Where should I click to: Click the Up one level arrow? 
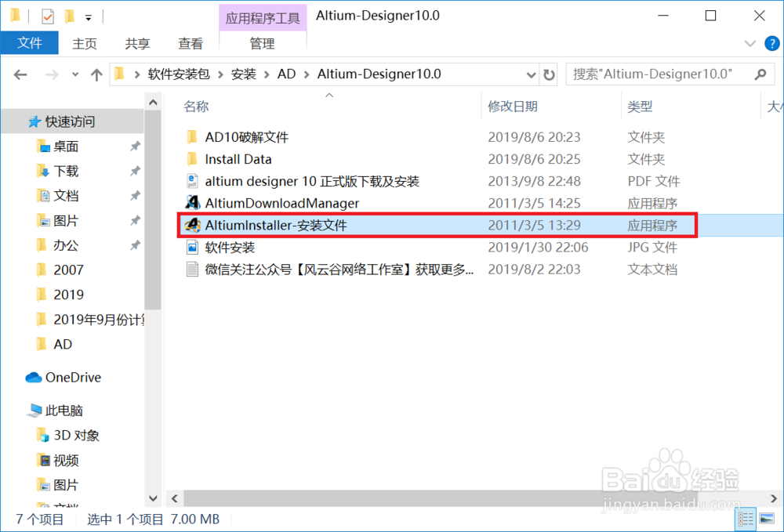click(95, 74)
